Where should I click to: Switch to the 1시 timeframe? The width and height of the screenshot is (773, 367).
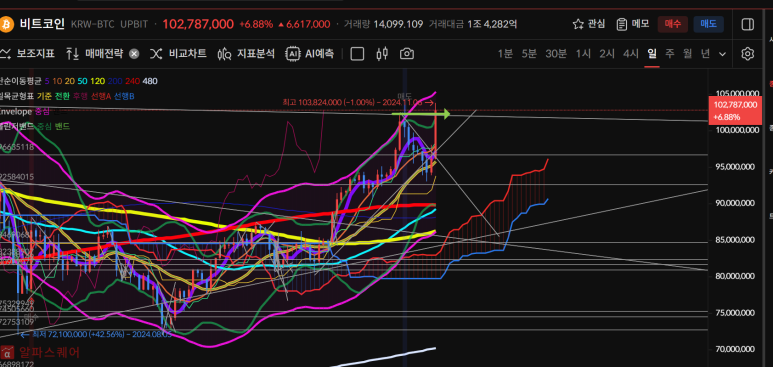[583, 54]
